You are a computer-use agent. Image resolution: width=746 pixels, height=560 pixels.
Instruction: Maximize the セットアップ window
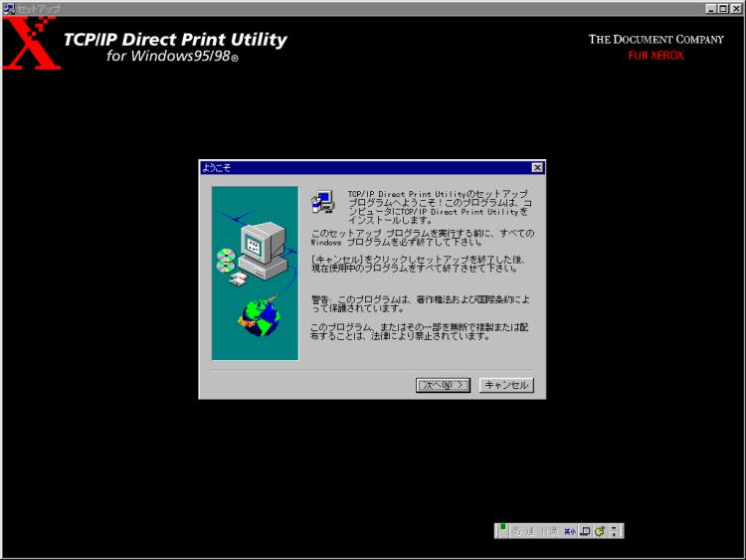pyautogui.click(x=723, y=9)
